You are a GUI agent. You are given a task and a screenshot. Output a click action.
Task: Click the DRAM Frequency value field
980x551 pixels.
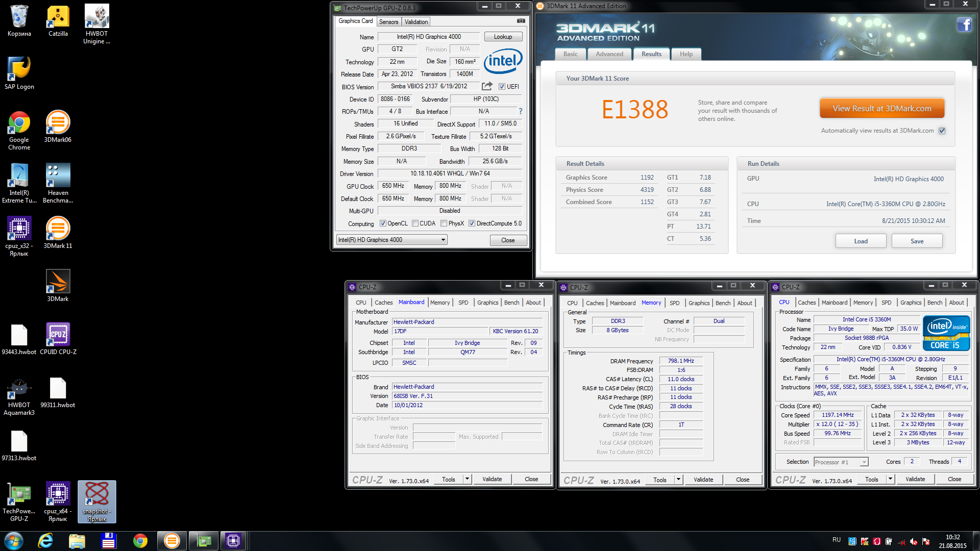tap(681, 361)
